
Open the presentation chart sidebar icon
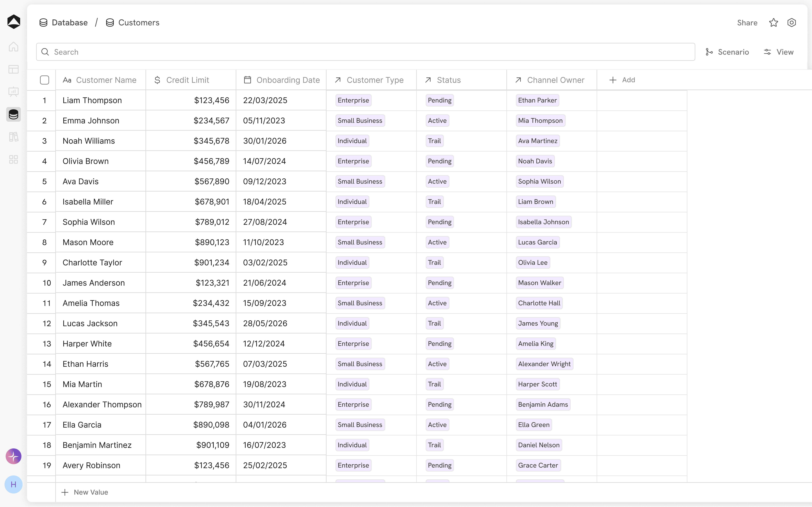tap(13, 92)
